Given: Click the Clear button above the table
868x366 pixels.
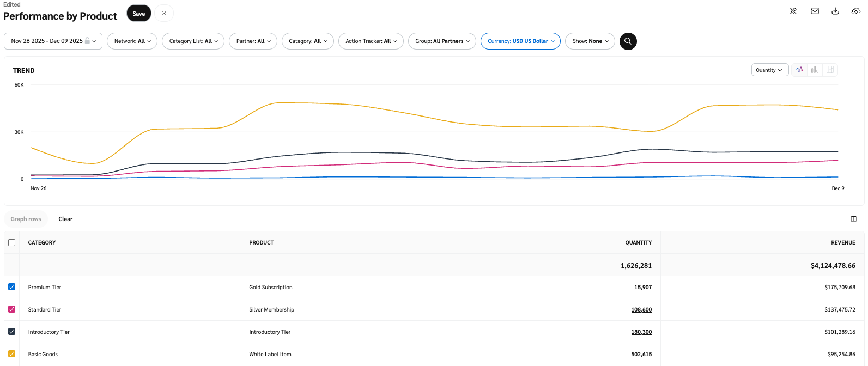Looking at the screenshot, I should (x=65, y=219).
